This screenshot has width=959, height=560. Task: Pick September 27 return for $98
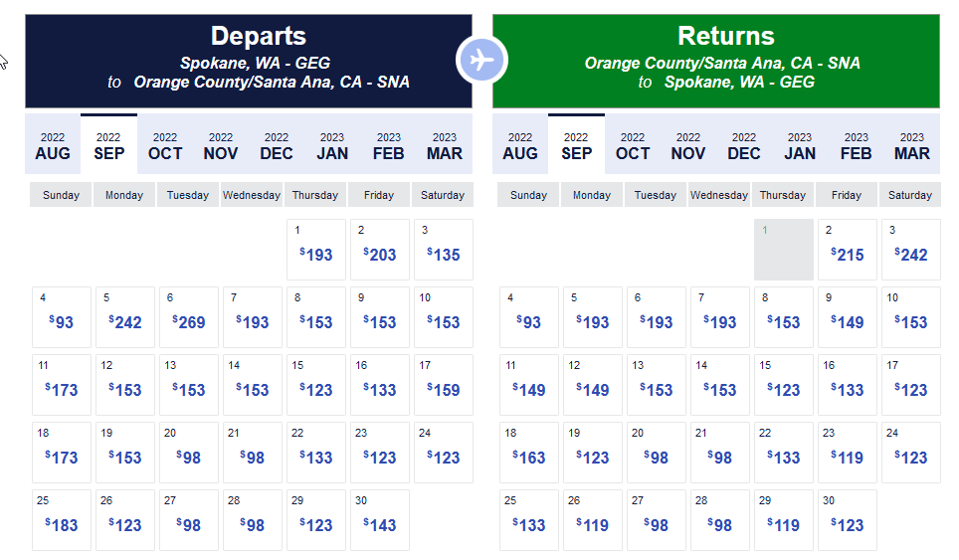[x=656, y=520]
